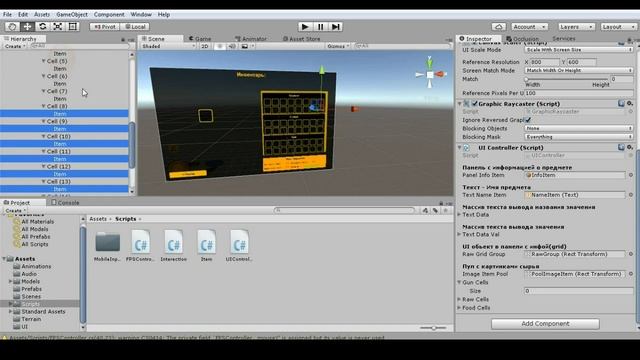Collapse Cell (8) in Hierarchy
This screenshot has height=360, width=640.
(43, 106)
